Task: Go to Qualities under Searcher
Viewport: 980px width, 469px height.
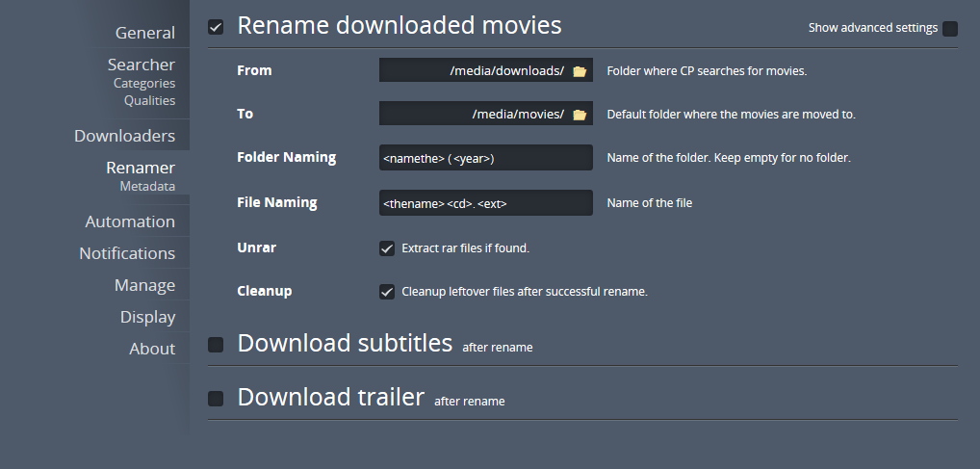Action: tap(149, 100)
